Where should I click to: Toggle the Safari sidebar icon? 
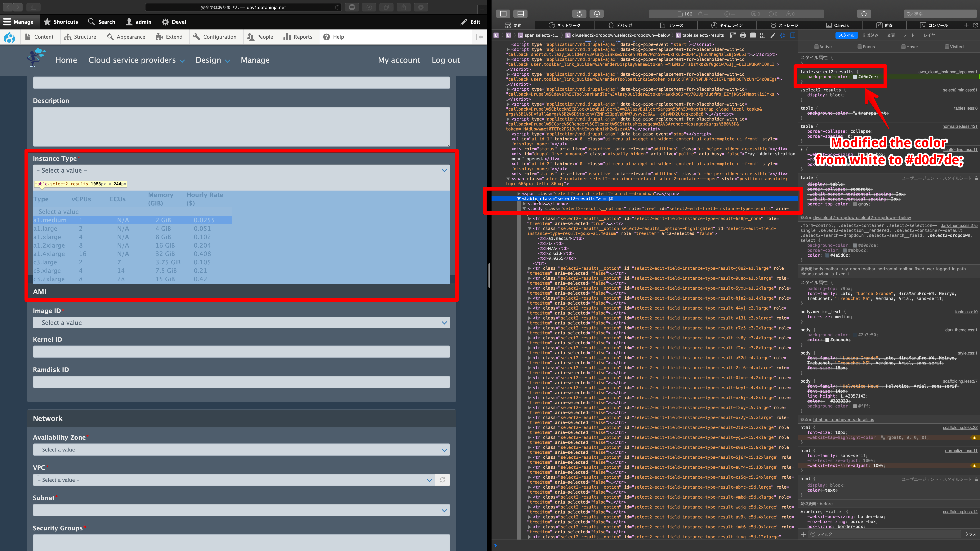pyautogui.click(x=33, y=7)
